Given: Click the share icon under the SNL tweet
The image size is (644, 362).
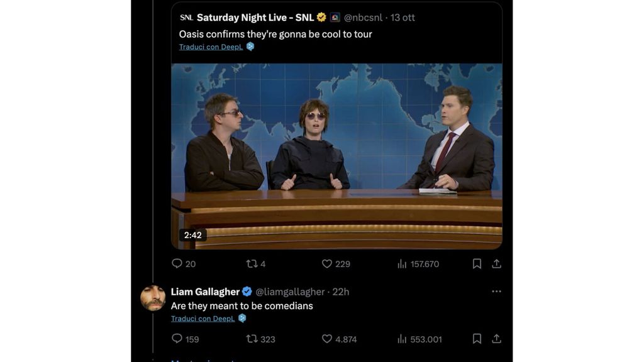Looking at the screenshot, I should coord(497,264).
